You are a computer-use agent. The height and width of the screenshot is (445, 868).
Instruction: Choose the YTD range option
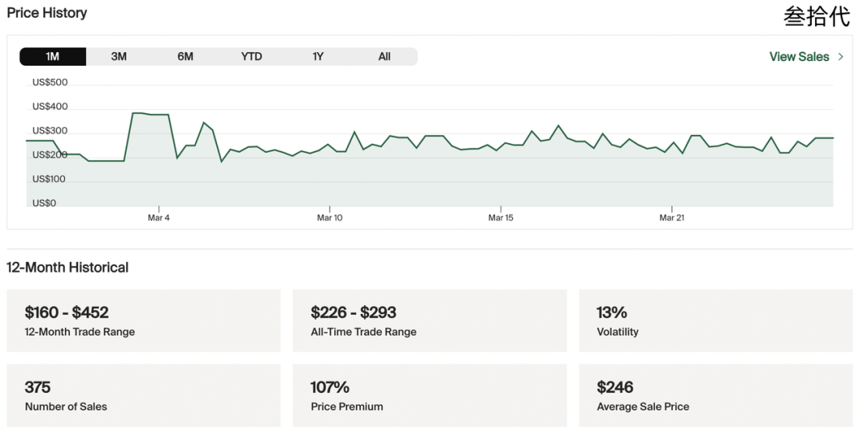click(252, 56)
